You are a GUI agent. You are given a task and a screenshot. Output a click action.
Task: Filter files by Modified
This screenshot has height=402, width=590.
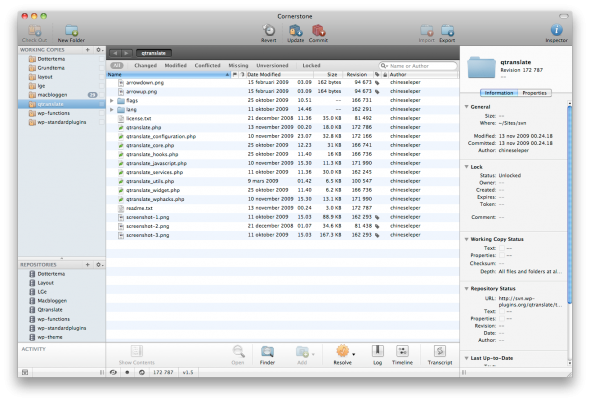(x=176, y=65)
